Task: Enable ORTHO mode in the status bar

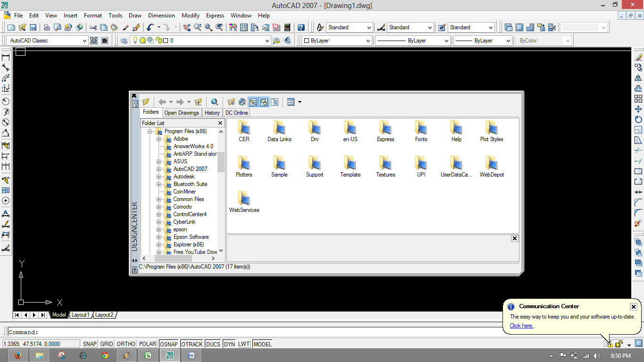Action: point(125,344)
